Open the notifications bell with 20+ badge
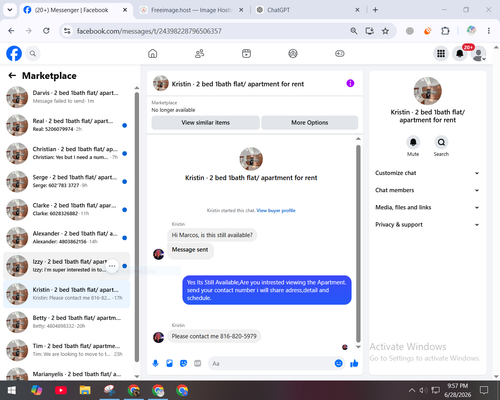500x400 pixels. click(x=460, y=53)
